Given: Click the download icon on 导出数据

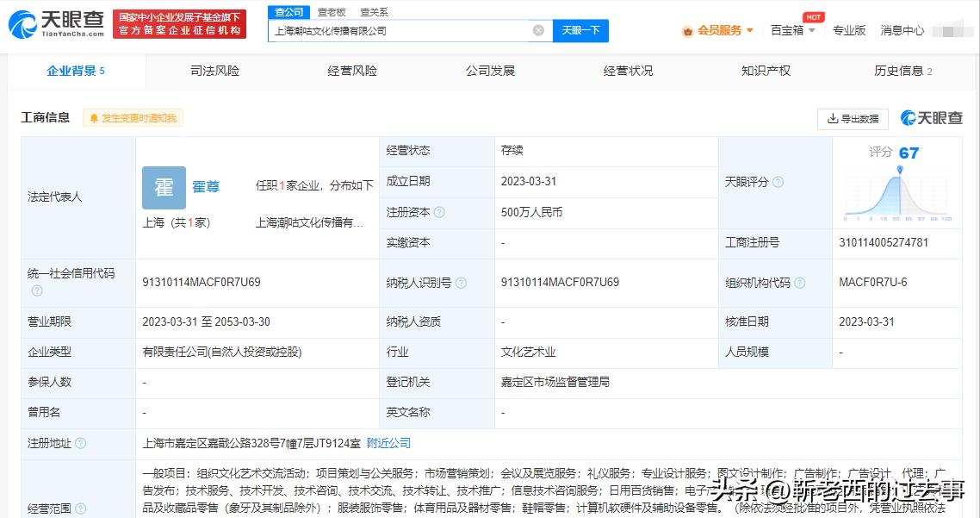Looking at the screenshot, I should point(831,117).
